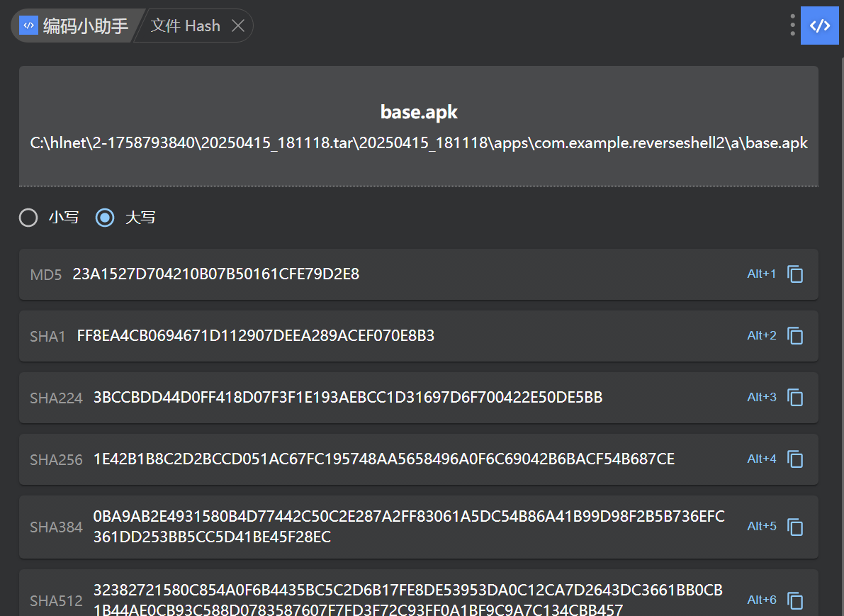The width and height of the screenshot is (844, 616).
Task: Copy the SHA384 hash value
Action: (x=795, y=527)
